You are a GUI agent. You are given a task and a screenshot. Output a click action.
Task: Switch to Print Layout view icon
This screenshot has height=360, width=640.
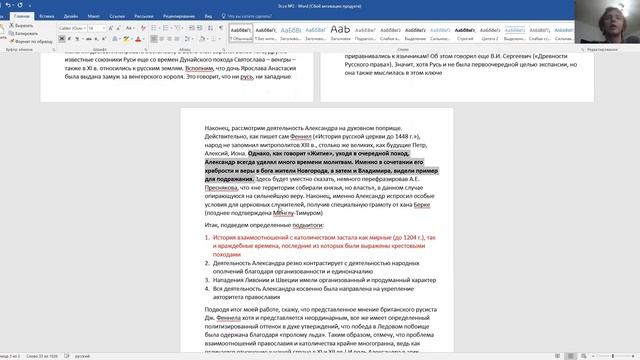[571, 356]
